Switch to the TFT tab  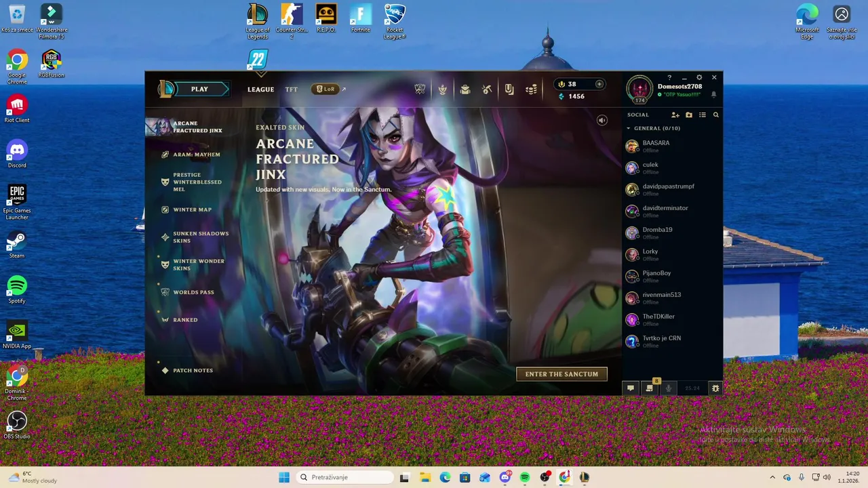click(x=291, y=89)
